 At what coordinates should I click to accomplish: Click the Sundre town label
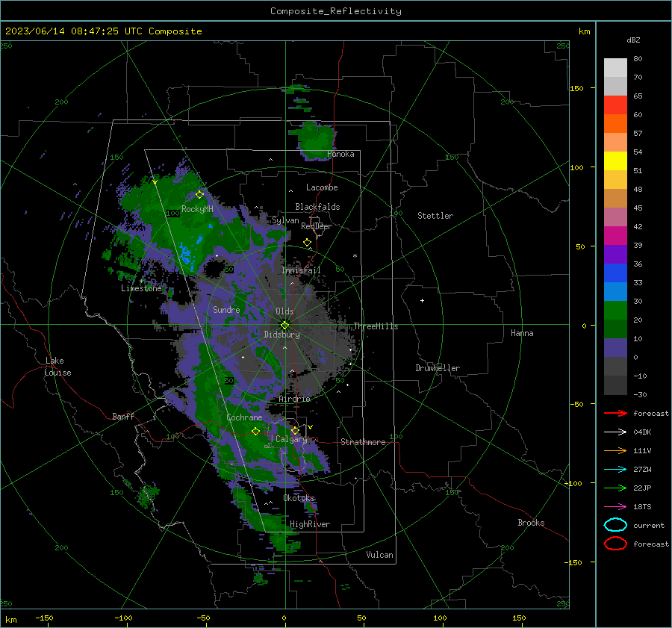tap(226, 309)
